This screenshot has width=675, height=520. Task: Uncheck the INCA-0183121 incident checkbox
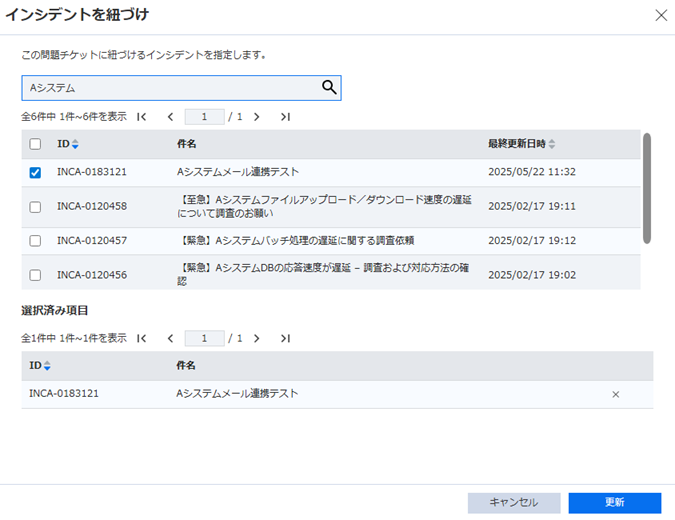click(x=35, y=172)
